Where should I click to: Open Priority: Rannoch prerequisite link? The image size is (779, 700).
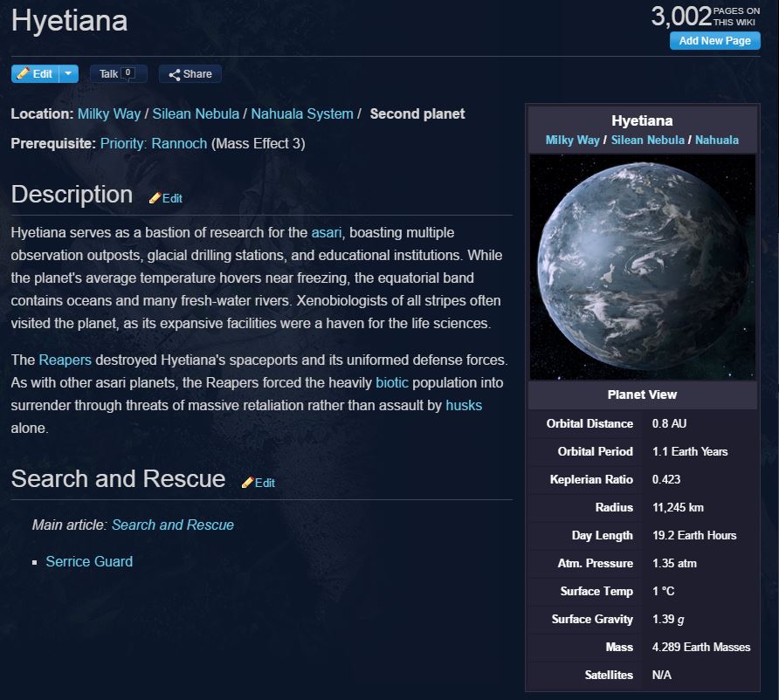(154, 143)
